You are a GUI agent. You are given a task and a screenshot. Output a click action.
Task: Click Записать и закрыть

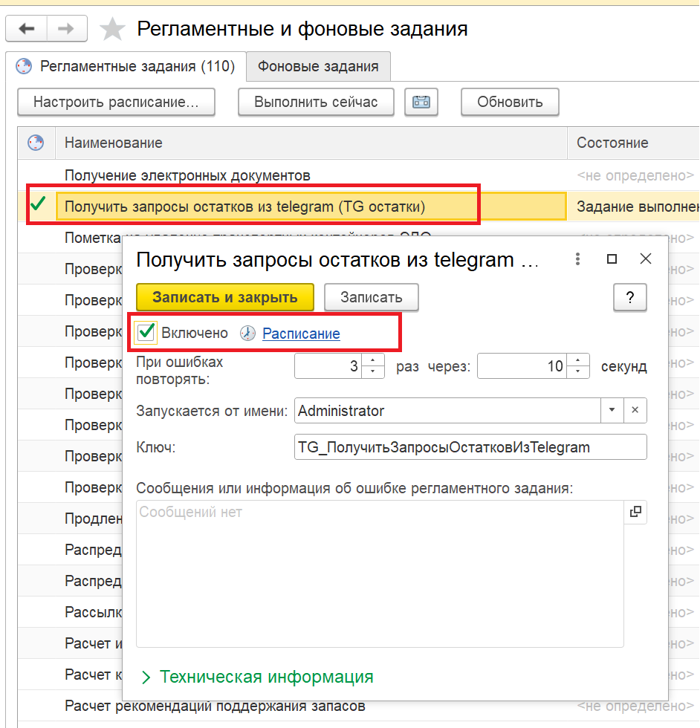click(225, 297)
